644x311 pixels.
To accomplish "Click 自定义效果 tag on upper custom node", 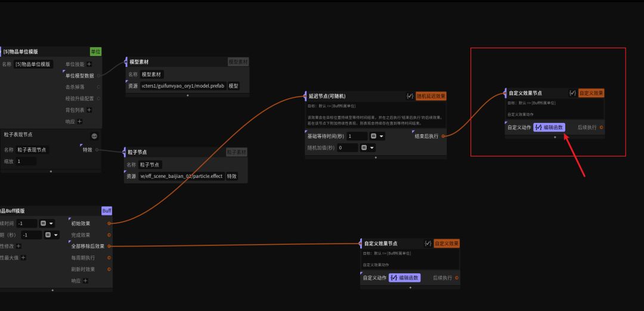I will coord(592,93).
